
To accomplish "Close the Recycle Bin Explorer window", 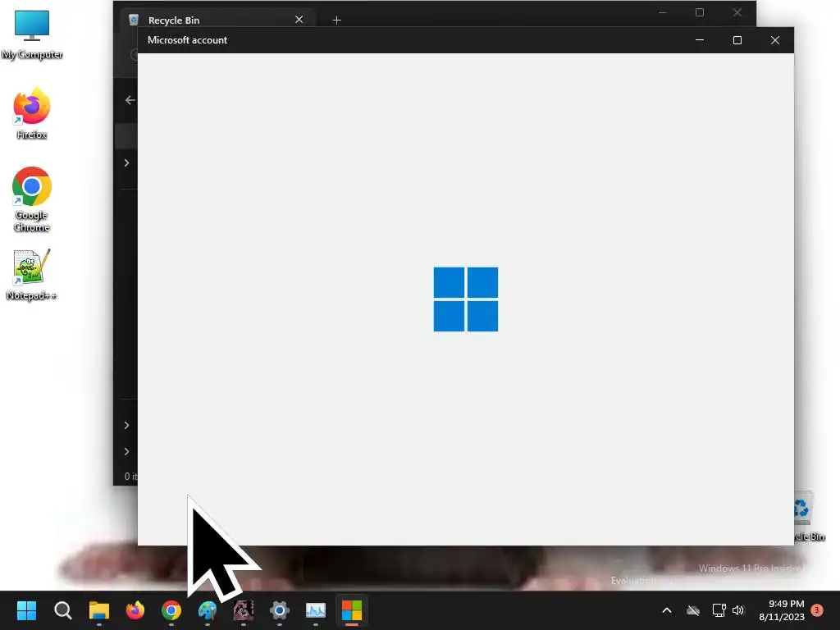I will point(737,12).
